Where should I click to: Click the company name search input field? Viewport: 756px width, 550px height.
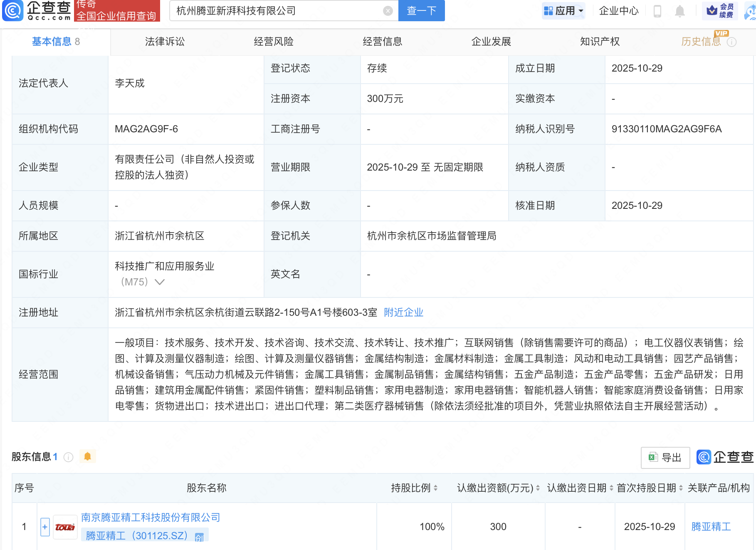[277, 11]
